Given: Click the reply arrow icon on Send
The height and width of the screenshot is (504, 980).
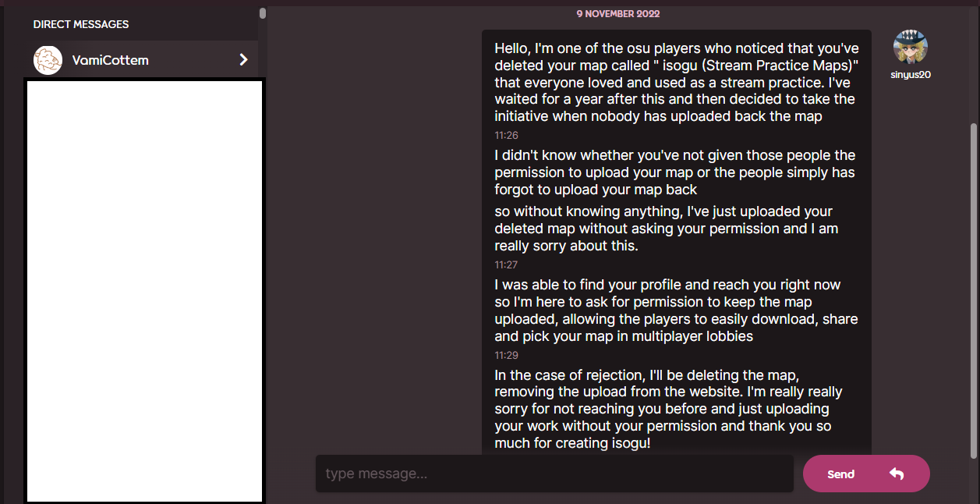Looking at the screenshot, I should tap(897, 474).
